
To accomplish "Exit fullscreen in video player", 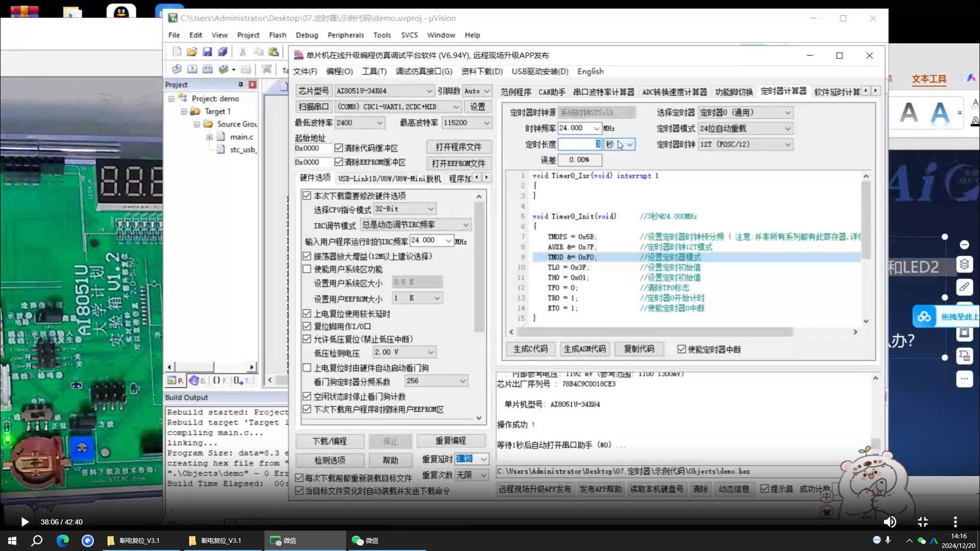I will click(923, 521).
